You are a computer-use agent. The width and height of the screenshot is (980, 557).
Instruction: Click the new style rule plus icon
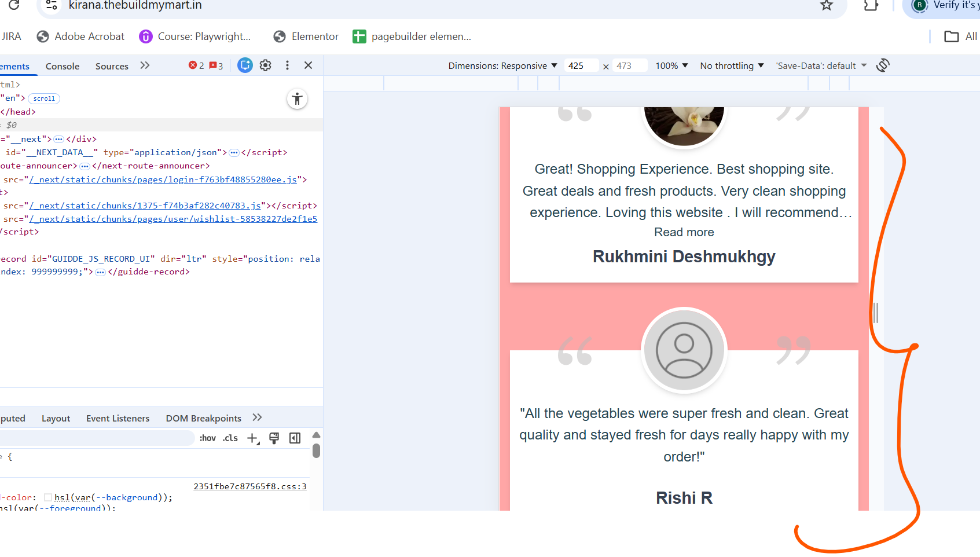(253, 438)
